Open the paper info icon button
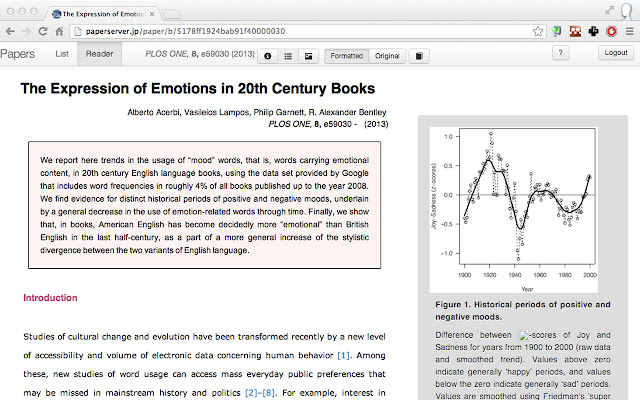The image size is (640, 400). 268,56
